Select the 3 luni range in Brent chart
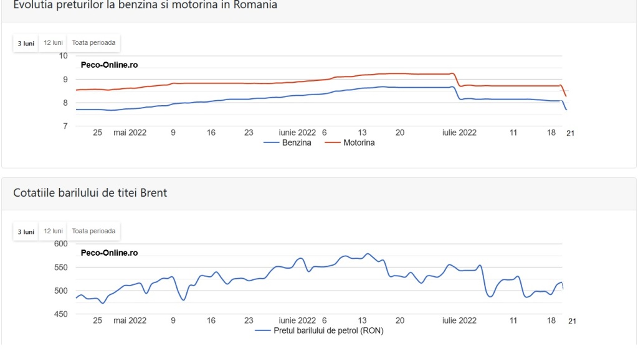 click(26, 231)
